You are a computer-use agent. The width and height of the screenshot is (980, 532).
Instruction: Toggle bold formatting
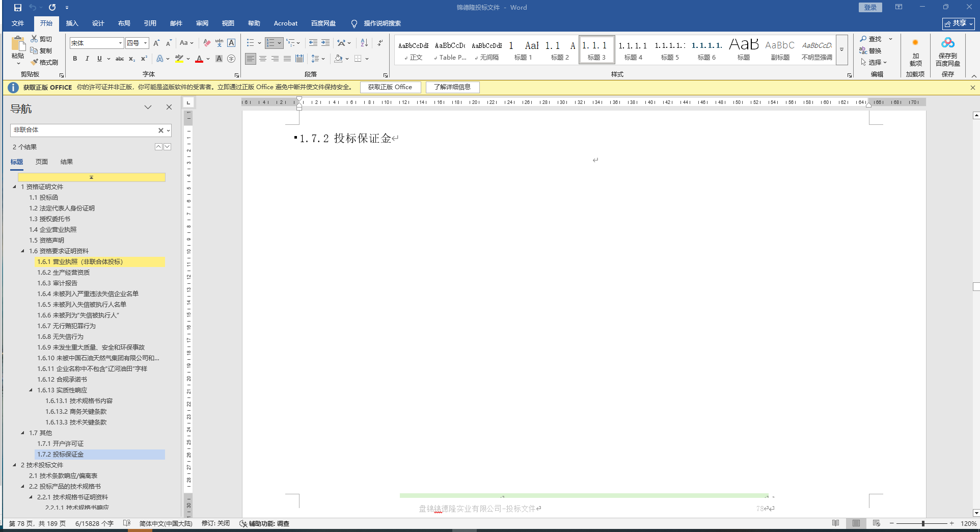pyautogui.click(x=75, y=59)
